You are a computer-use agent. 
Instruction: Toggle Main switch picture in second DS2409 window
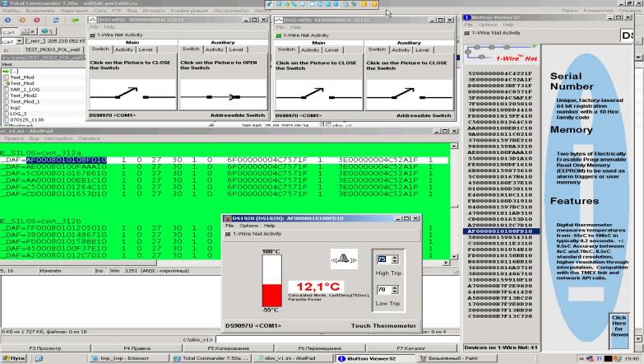(319, 95)
